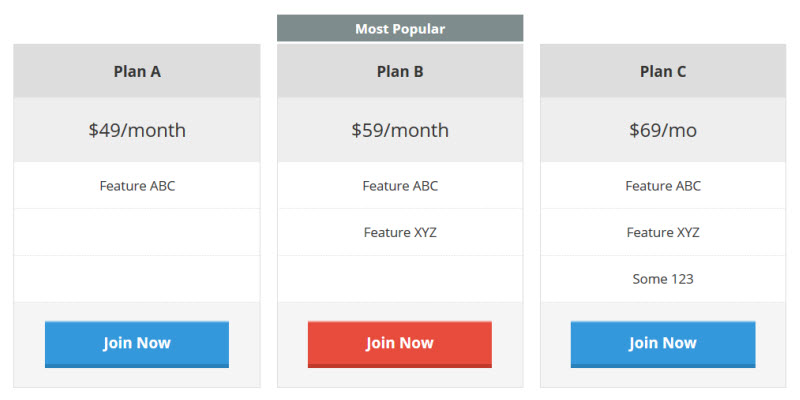Click the $59/month price in Plan B
This screenshot has height=400, width=800.
(400, 130)
